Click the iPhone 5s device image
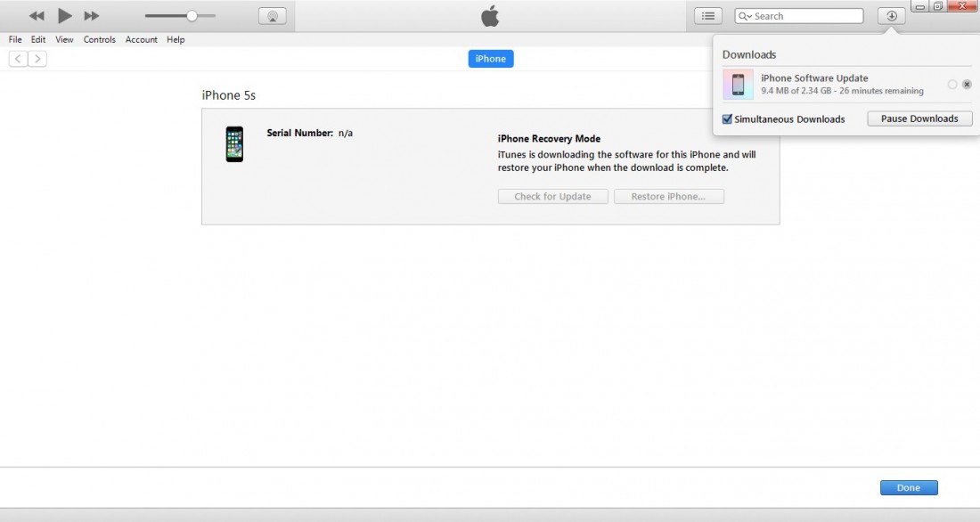The height and width of the screenshot is (522, 980). click(234, 144)
